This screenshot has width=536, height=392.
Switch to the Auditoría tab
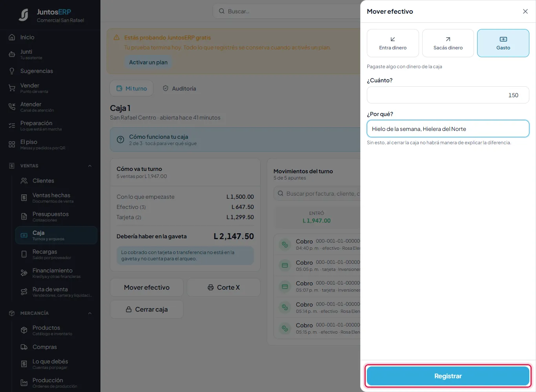click(x=179, y=89)
